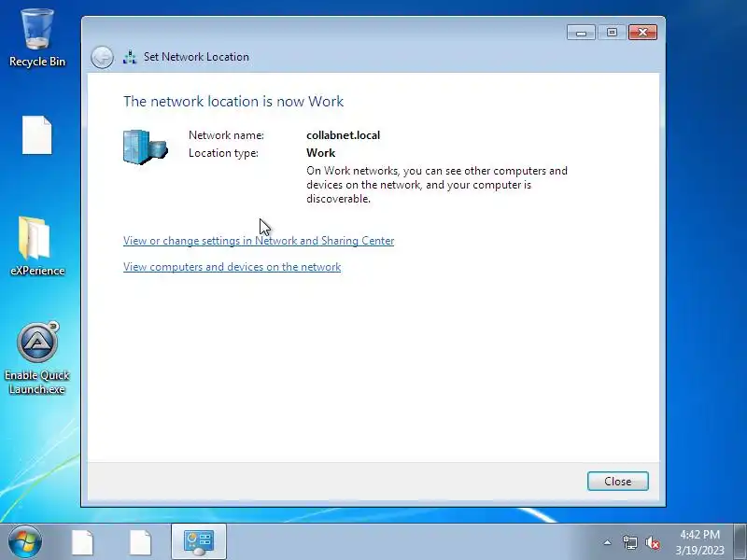Open the Recycle Bin desktop icon
Viewport: 747px width, 560px height.
(x=37, y=38)
